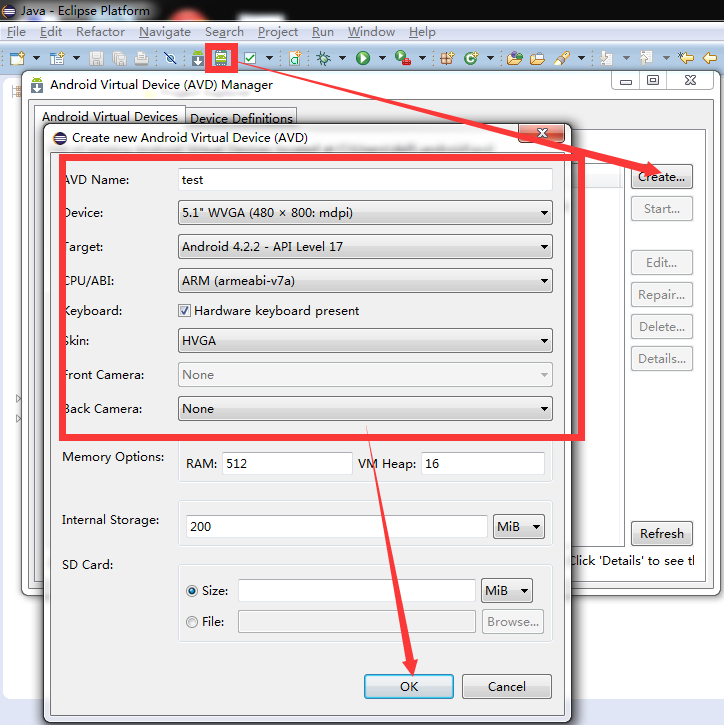Click the second New-item icon in the toolbar
This screenshot has width=724, height=725.
[x=57, y=58]
